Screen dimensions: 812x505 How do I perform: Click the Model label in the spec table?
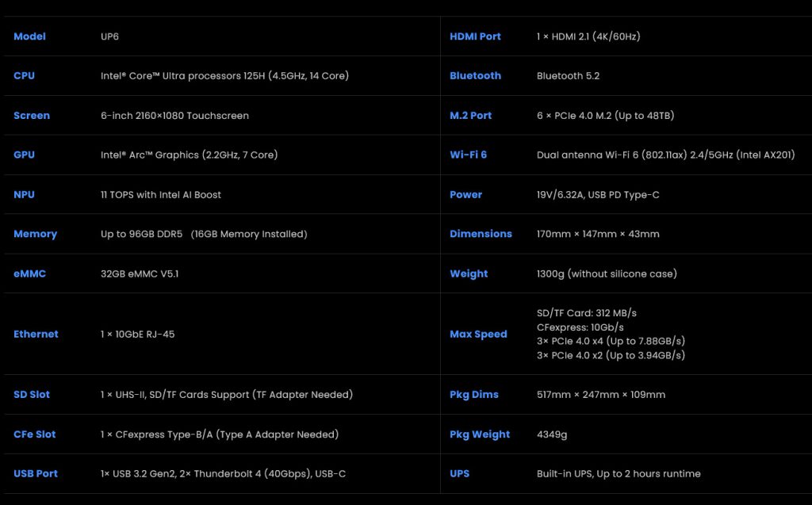pyautogui.click(x=29, y=36)
